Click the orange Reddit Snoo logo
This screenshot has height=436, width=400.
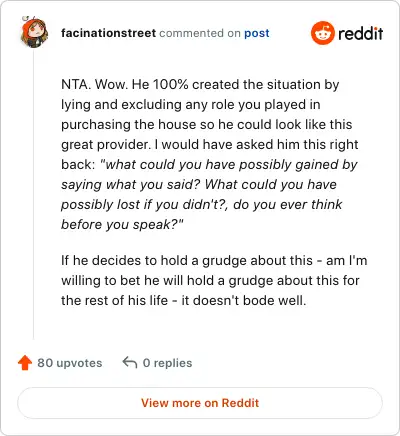point(322,33)
